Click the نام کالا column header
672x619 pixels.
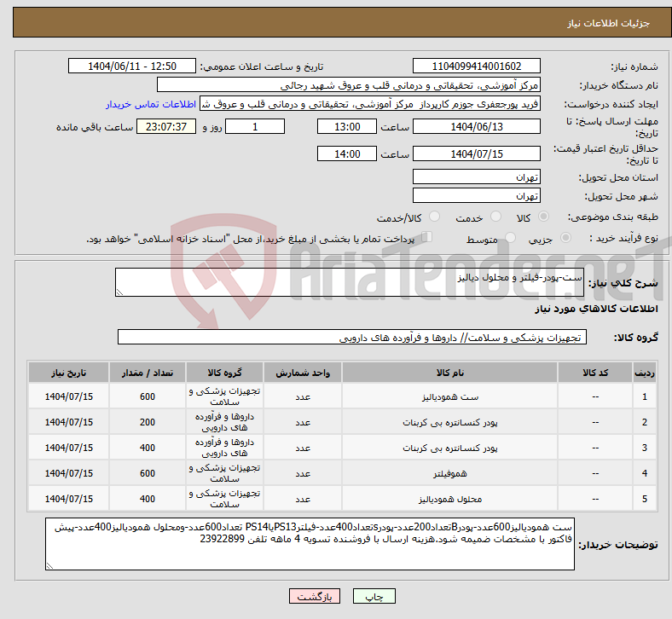(x=449, y=373)
